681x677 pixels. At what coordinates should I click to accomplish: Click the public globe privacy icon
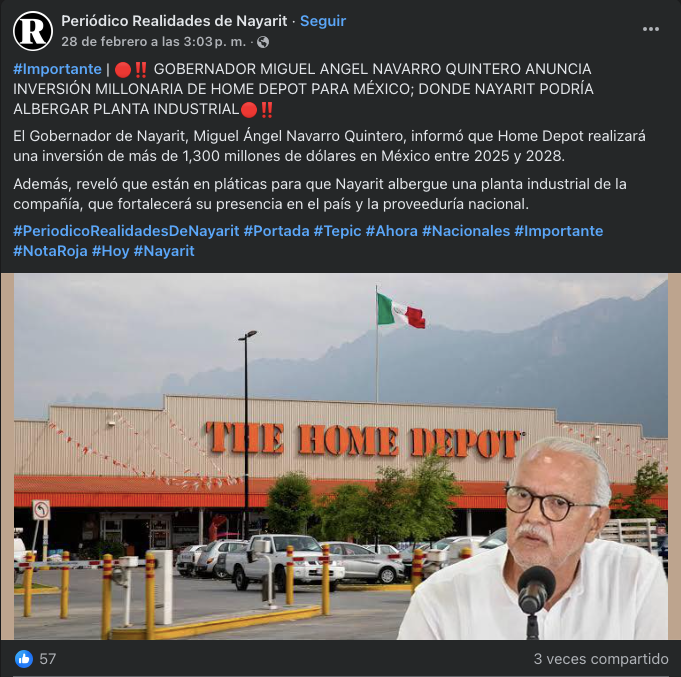pyautogui.click(x=263, y=42)
